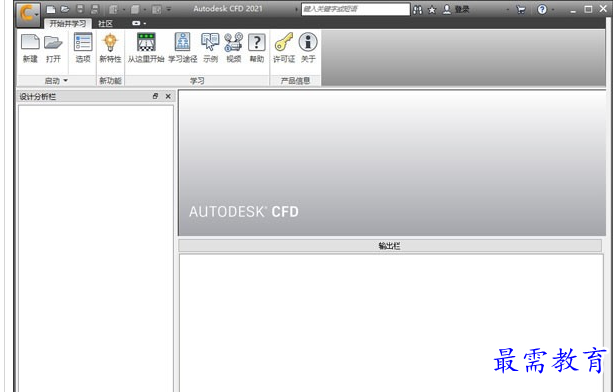Maximize the Autodesk CFD window

point(588,9)
